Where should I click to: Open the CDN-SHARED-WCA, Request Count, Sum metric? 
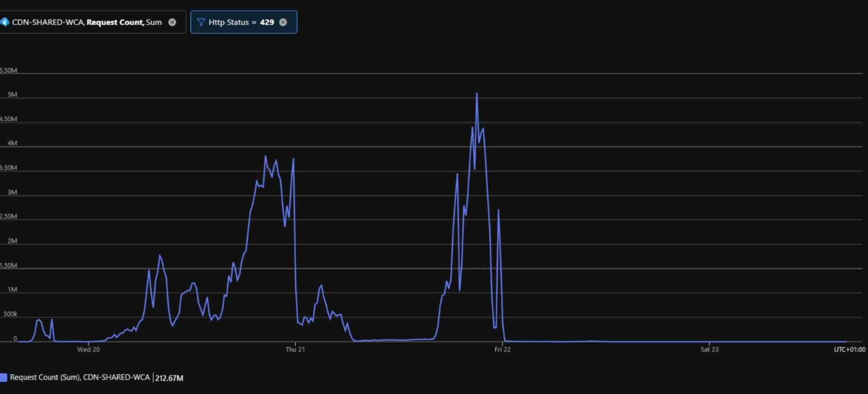(x=87, y=22)
